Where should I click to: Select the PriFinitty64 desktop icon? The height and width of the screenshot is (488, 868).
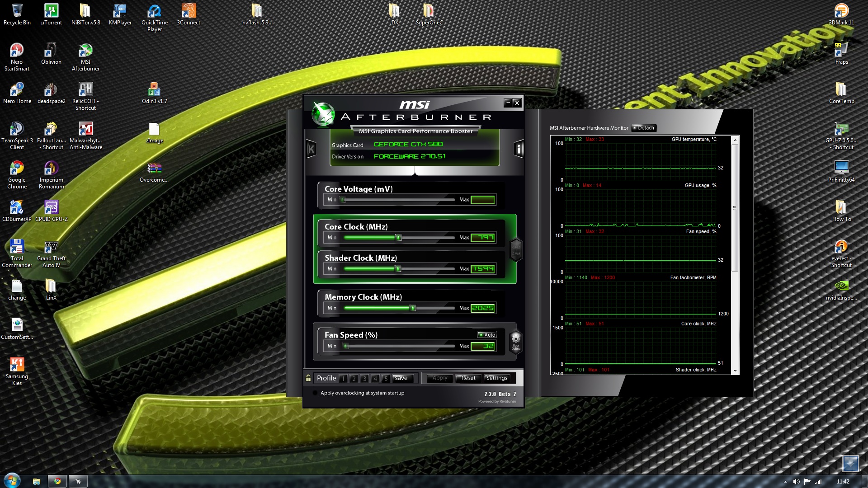pos(841,172)
